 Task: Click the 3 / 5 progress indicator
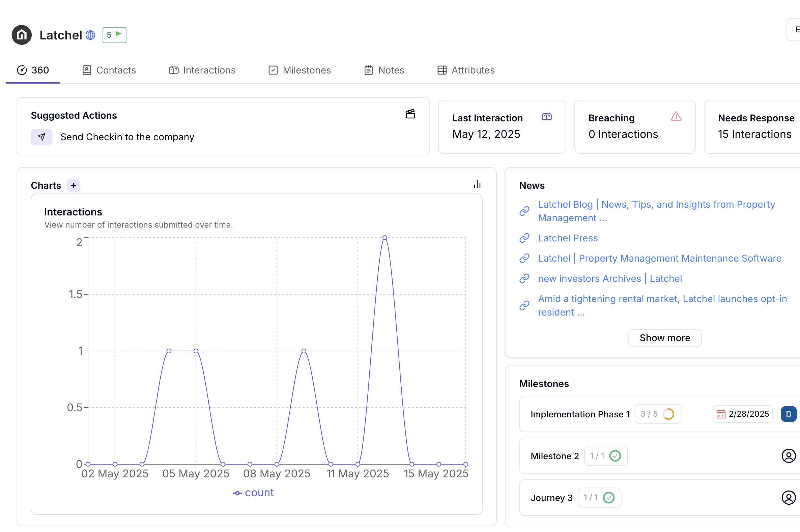[x=657, y=414]
